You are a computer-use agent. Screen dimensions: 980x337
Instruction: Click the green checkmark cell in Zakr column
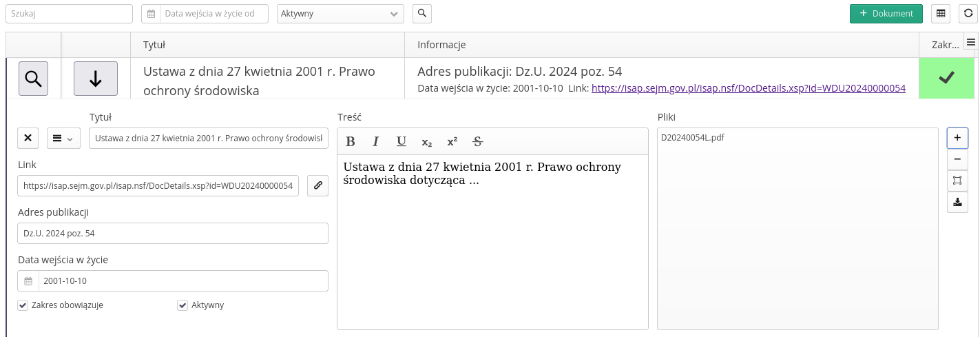click(x=946, y=79)
